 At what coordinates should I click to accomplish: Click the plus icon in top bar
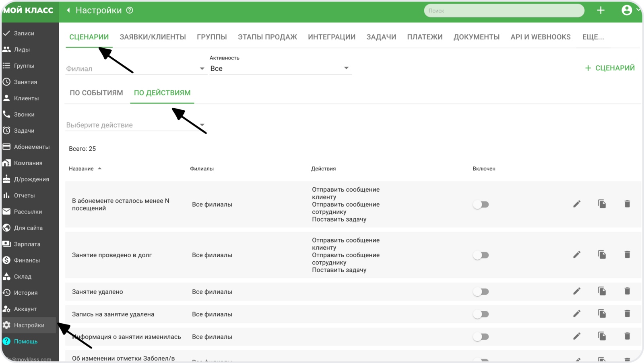pos(601,10)
